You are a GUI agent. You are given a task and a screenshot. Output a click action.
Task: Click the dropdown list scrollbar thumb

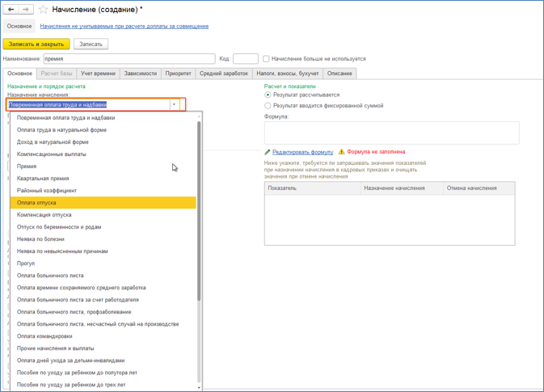point(199,211)
